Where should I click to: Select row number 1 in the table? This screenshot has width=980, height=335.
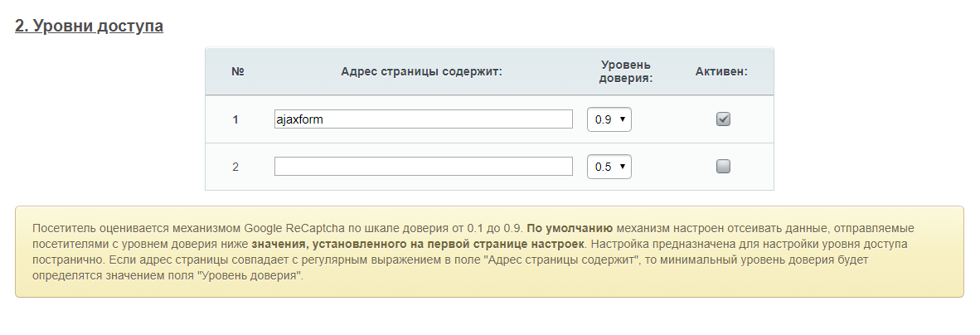point(235,119)
